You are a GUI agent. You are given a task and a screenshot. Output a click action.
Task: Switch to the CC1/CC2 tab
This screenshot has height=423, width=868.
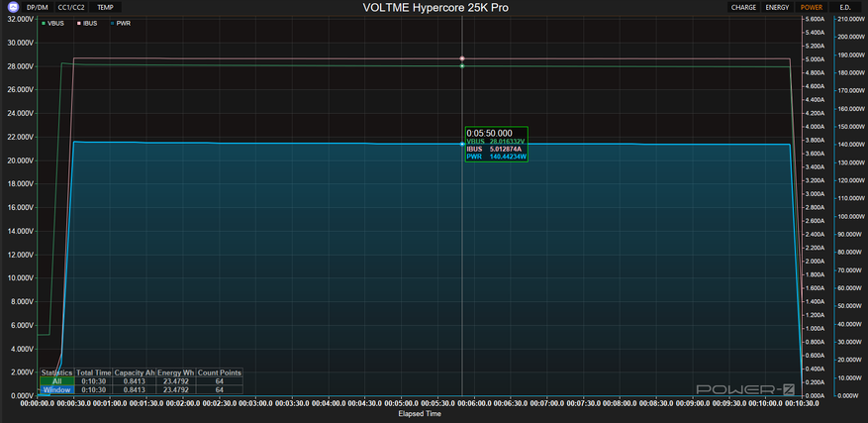click(71, 7)
